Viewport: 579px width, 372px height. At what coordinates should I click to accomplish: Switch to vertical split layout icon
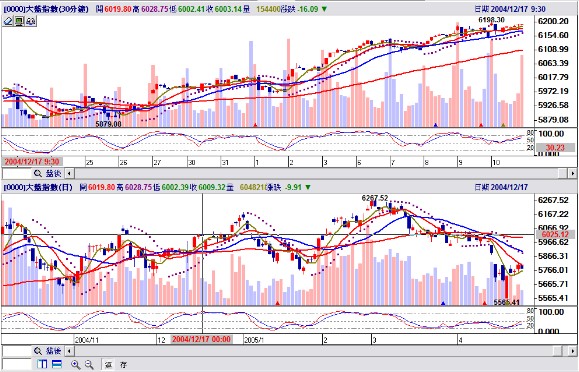tap(42, 364)
